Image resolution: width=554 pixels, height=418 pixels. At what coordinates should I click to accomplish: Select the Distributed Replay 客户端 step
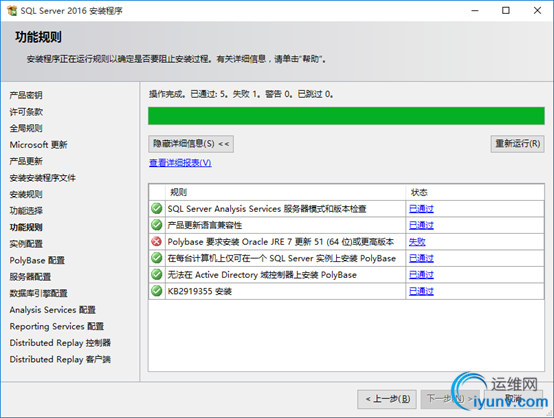(60, 359)
